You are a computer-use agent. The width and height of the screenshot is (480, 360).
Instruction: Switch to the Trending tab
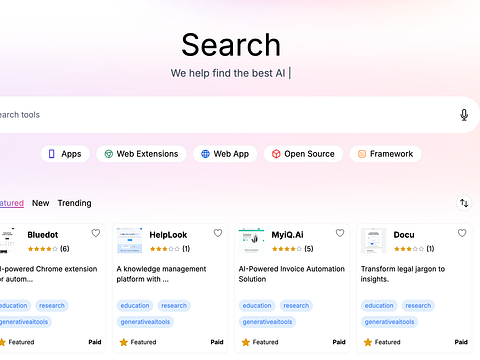pyautogui.click(x=74, y=203)
